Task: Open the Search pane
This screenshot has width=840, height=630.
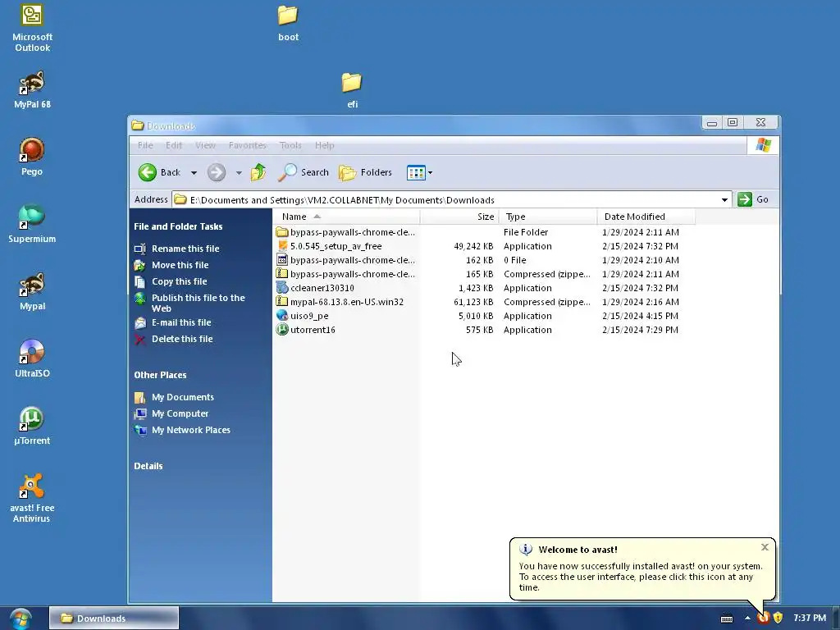Action: pyautogui.click(x=304, y=172)
